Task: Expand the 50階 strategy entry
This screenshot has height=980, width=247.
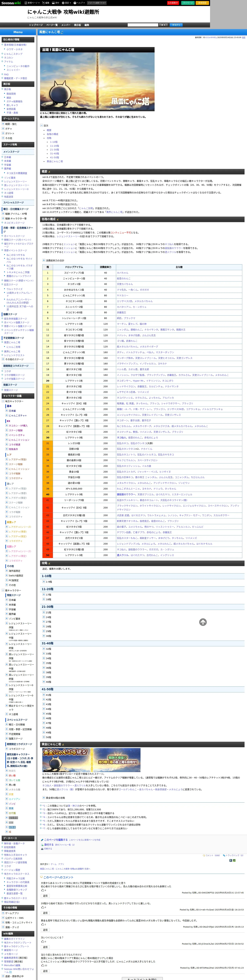Action: coord(44,737)
